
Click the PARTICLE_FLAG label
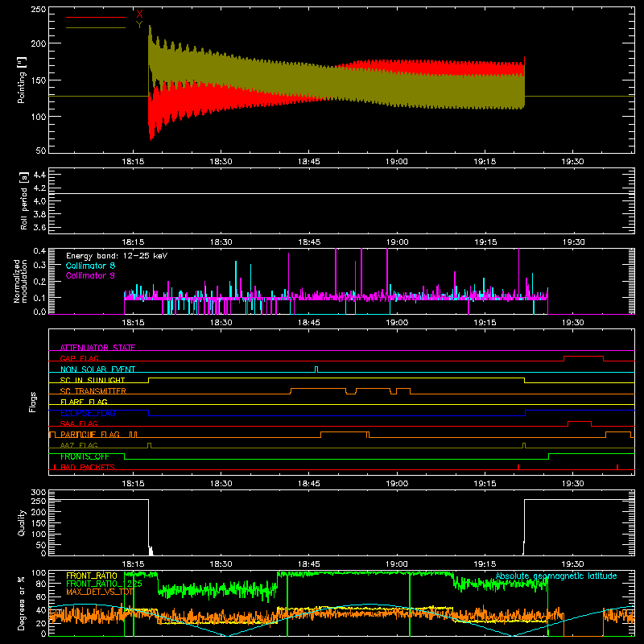tap(90, 435)
